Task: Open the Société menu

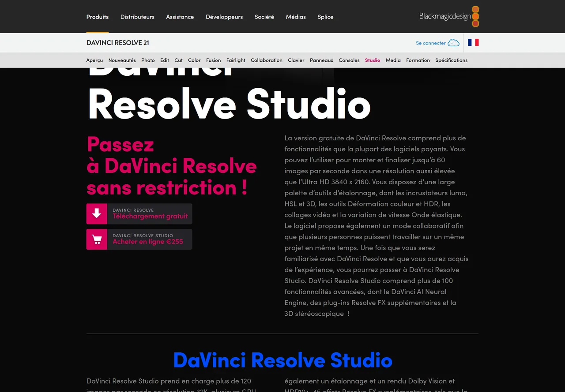Action: tap(264, 17)
